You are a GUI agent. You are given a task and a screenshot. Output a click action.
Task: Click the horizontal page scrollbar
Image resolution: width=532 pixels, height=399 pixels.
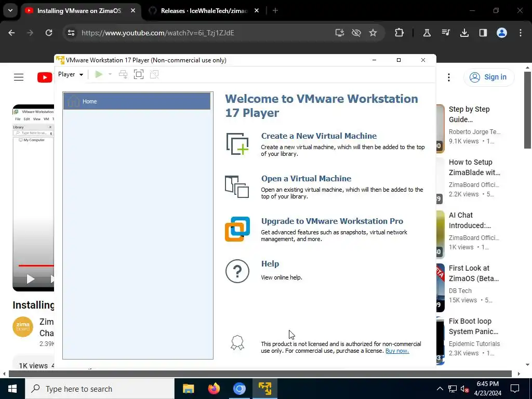pyautogui.click(x=260, y=374)
